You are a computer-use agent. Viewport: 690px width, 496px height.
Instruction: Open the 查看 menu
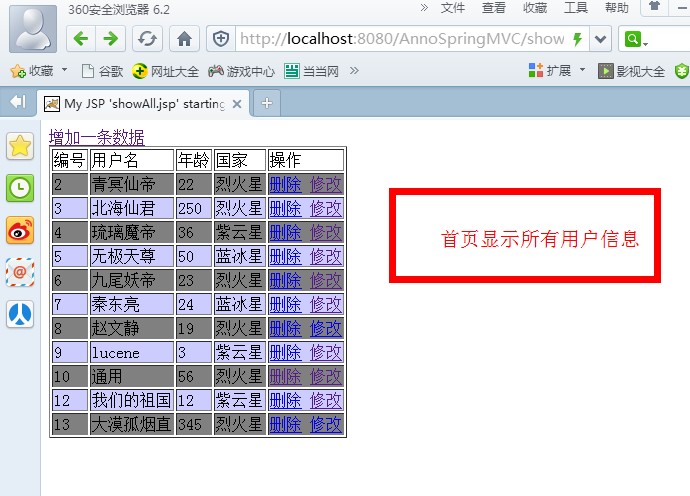pos(494,7)
